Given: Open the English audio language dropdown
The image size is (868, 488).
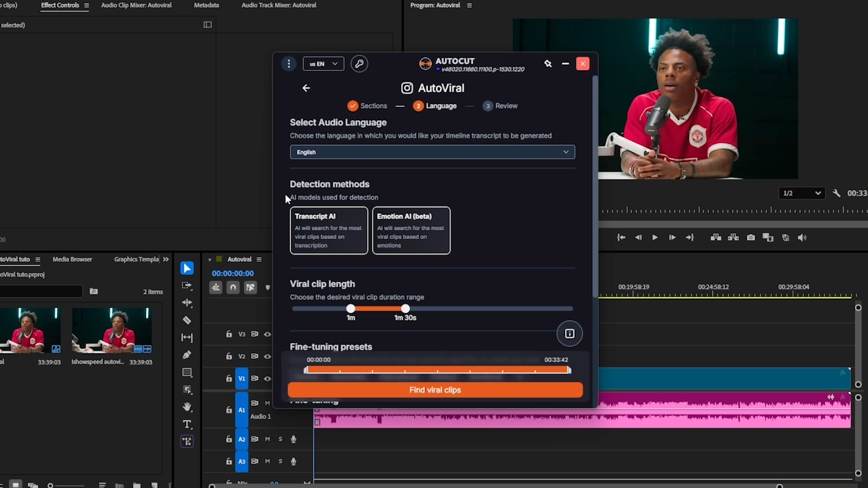Looking at the screenshot, I should (x=432, y=152).
